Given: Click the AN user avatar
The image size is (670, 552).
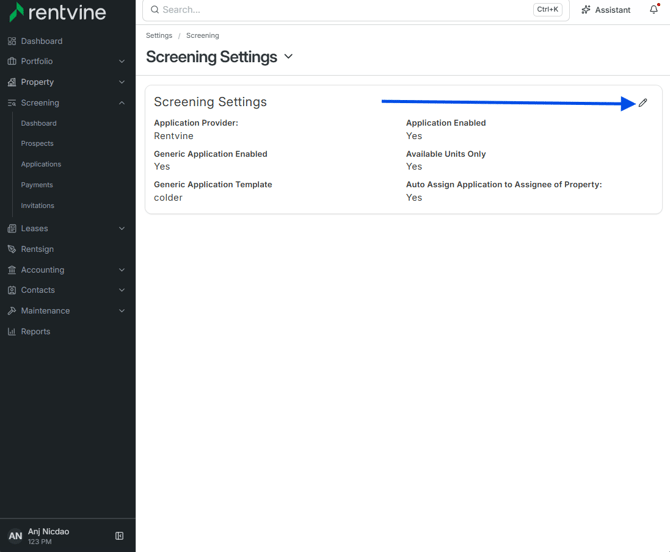Looking at the screenshot, I should pos(15,536).
